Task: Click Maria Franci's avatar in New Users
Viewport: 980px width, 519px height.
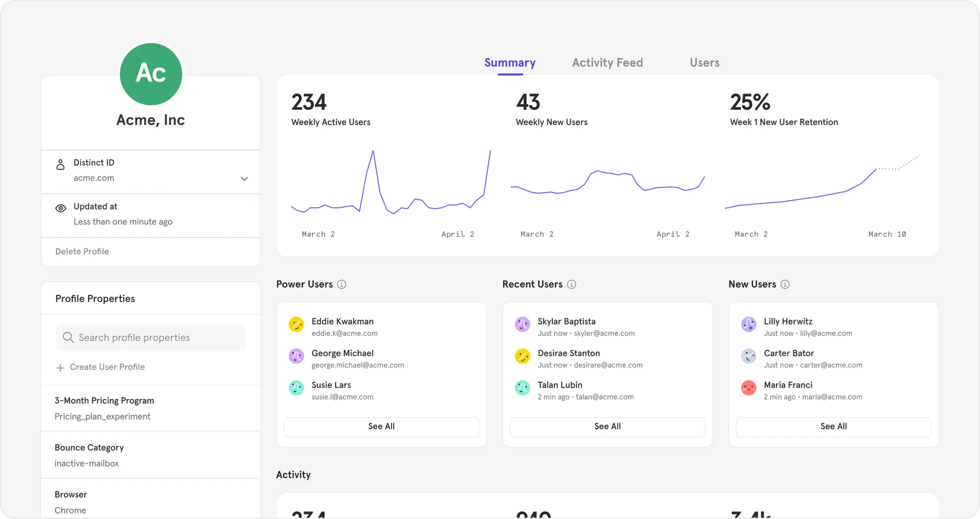Action: pos(748,388)
